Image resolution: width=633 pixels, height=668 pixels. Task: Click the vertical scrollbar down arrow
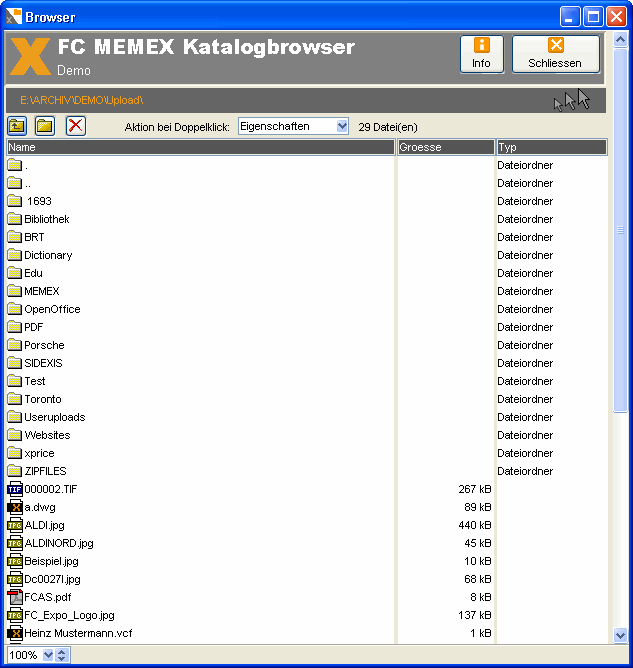pyautogui.click(x=620, y=635)
